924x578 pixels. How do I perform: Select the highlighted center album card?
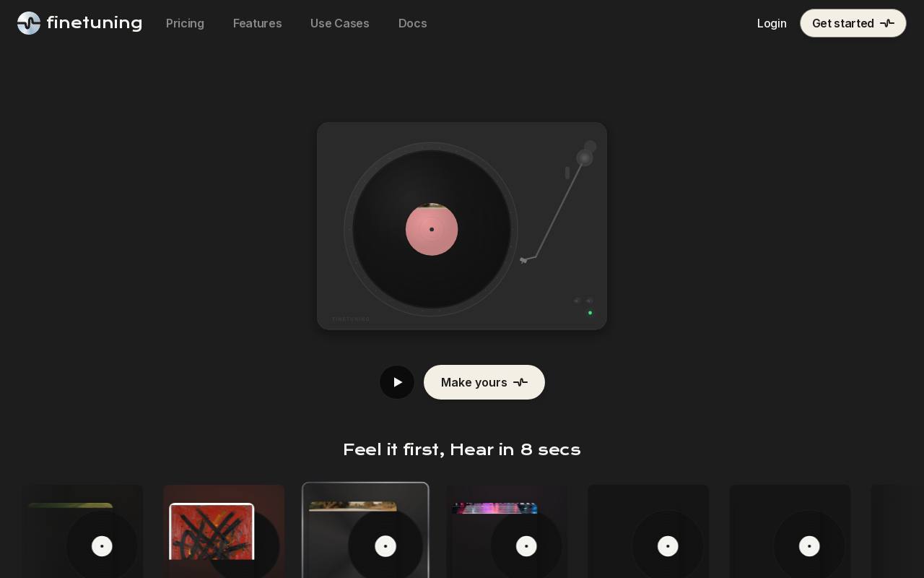pyautogui.click(x=365, y=530)
